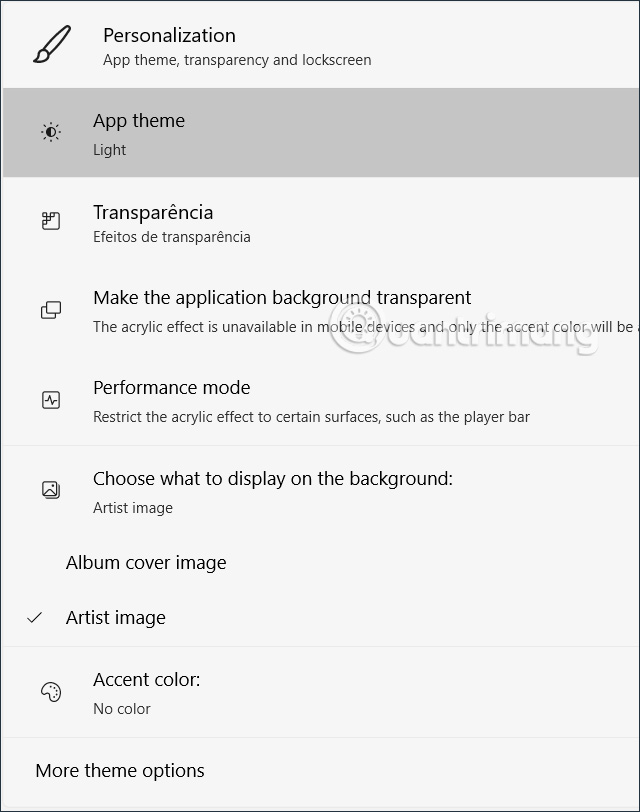
Task: Open More theme options
Action: click(120, 771)
